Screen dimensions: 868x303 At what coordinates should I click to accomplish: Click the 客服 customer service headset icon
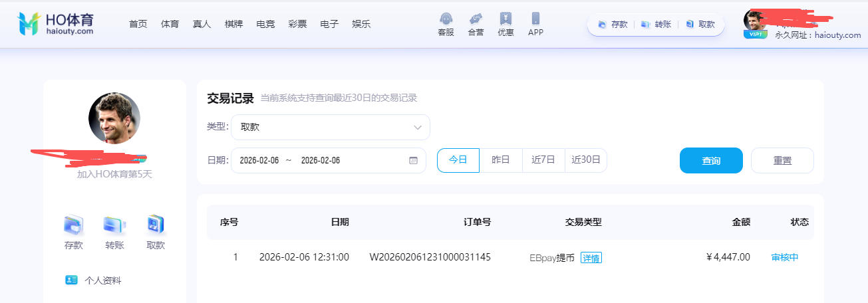click(446, 19)
